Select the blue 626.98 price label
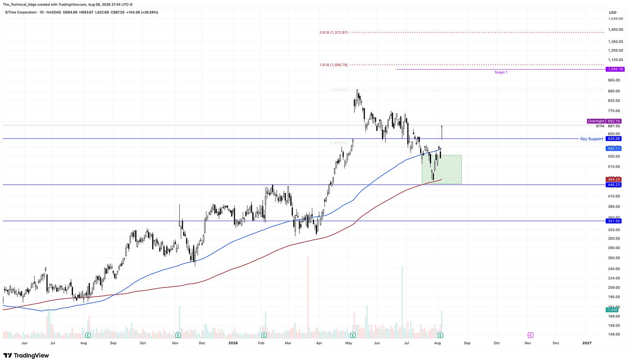 [x=614, y=139]
